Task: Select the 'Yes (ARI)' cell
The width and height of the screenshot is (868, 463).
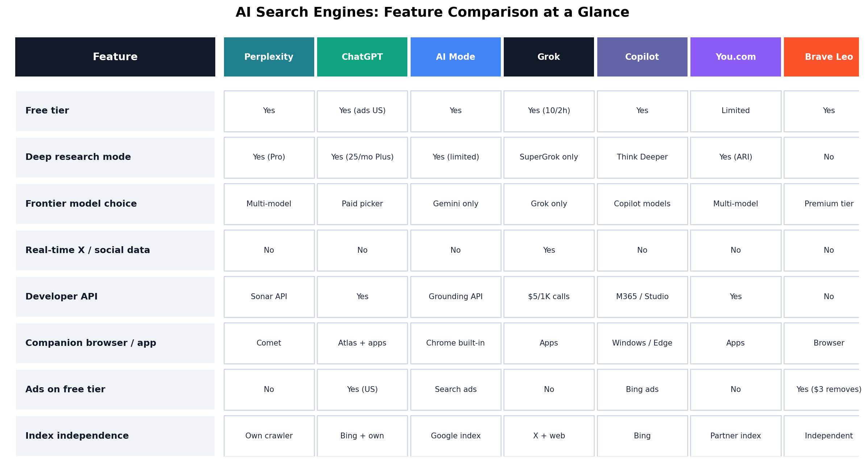Action: tap(736, 157)
